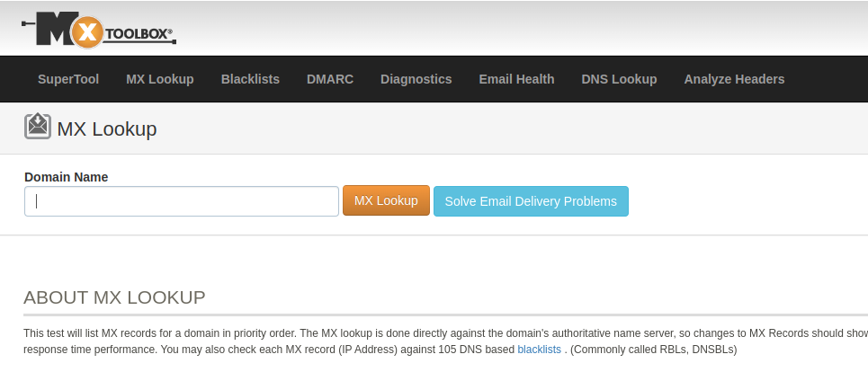Go to the Blacklists page
The width and height of the screenshot is (868, 381).
(250, 79)
